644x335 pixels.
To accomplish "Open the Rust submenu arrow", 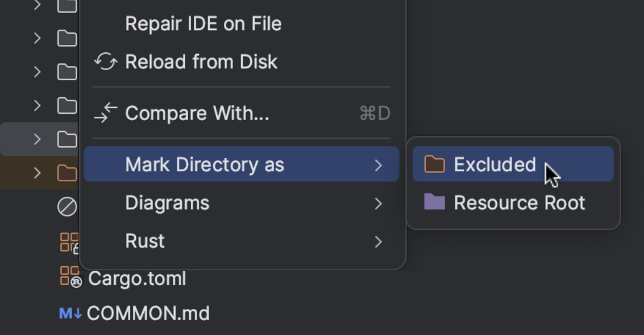I will coord(379,242).
